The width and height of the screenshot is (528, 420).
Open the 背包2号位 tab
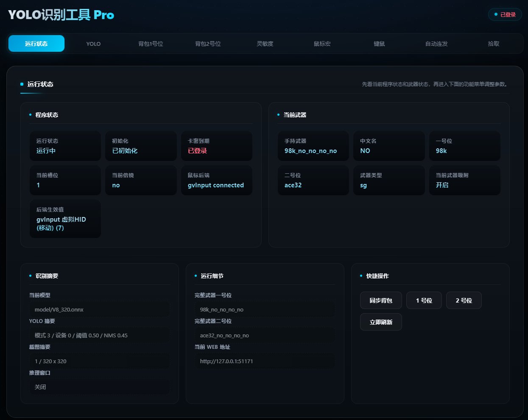[x=208, y=44]
